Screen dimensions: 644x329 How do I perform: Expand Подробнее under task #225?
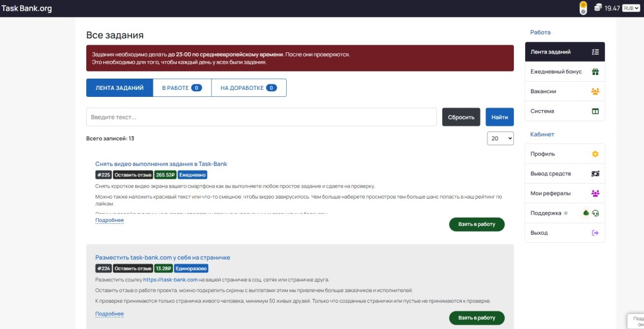pyautogui.click(x=109, y=221)
